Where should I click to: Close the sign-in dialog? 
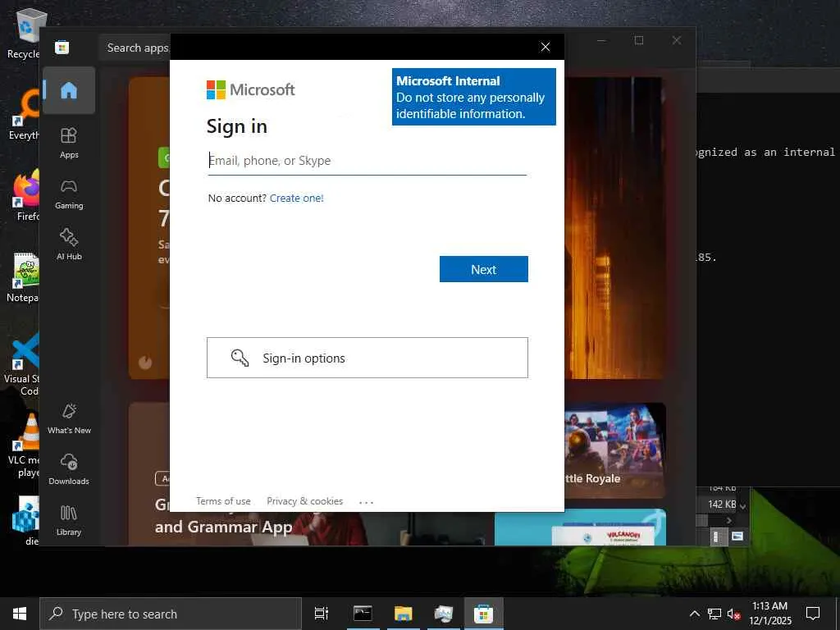[x=545, y=47]
